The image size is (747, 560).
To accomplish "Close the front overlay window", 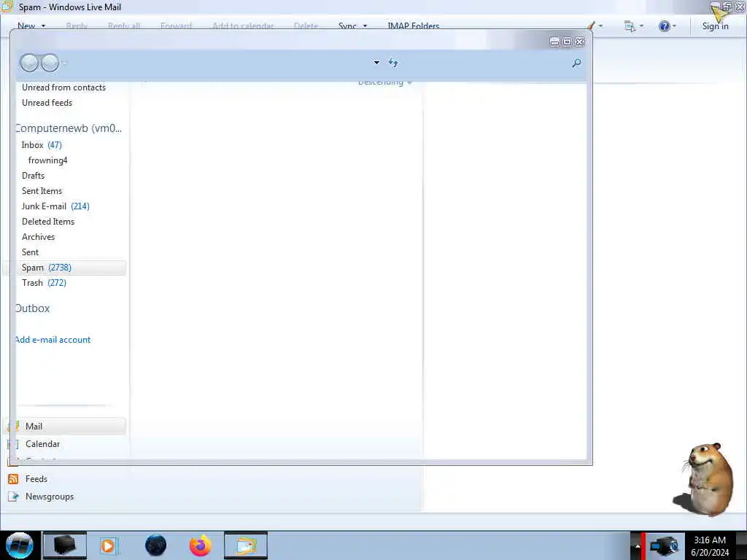I will tap(579, 42).
